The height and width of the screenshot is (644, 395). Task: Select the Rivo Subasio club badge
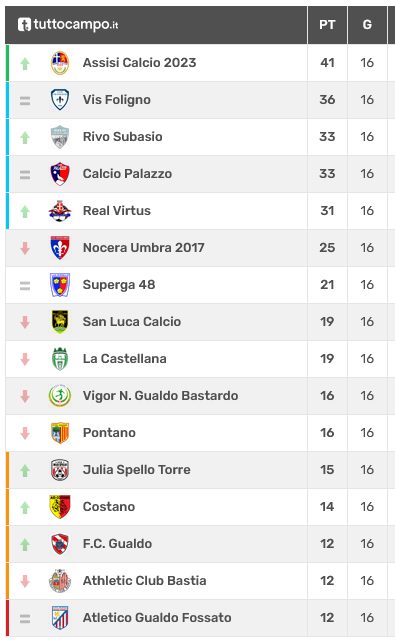pyautogui.click(x=60, y=137)
